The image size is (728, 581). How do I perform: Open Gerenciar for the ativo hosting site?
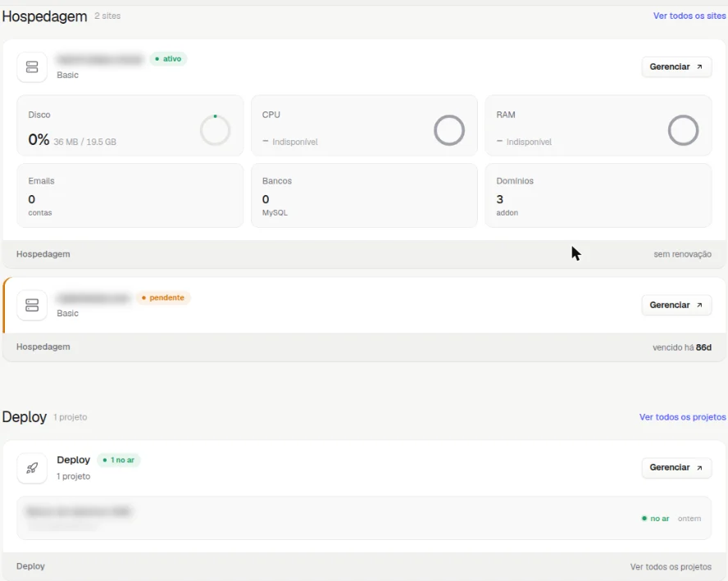tap(676, 67)
